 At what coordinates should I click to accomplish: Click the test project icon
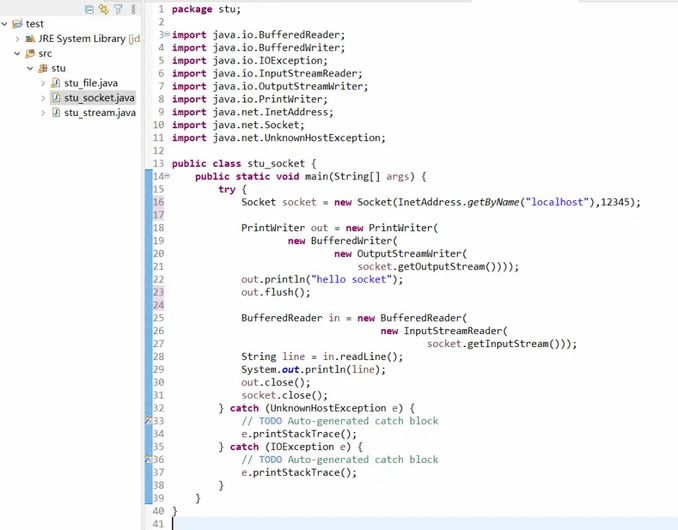coord(17,23)
